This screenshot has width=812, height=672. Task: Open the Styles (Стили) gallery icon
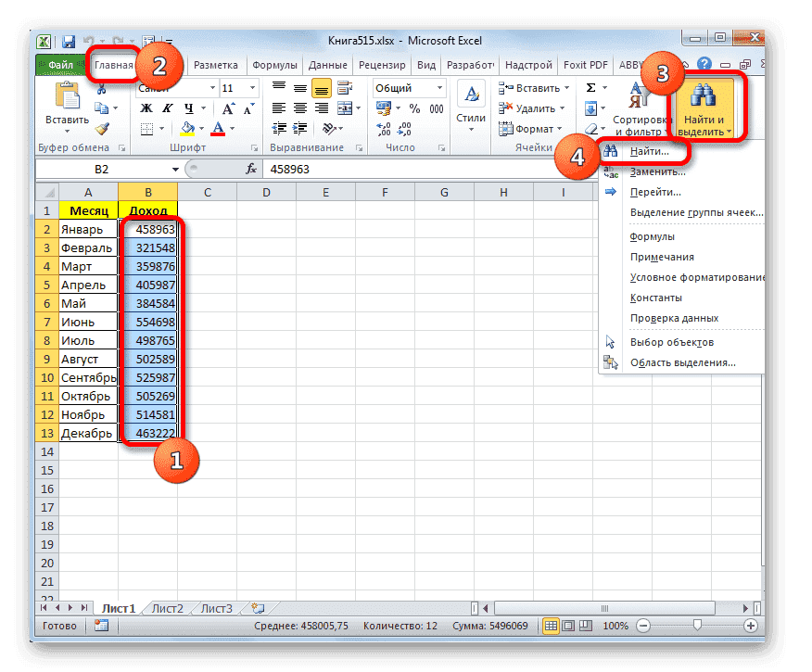click(x=471, y=97)
